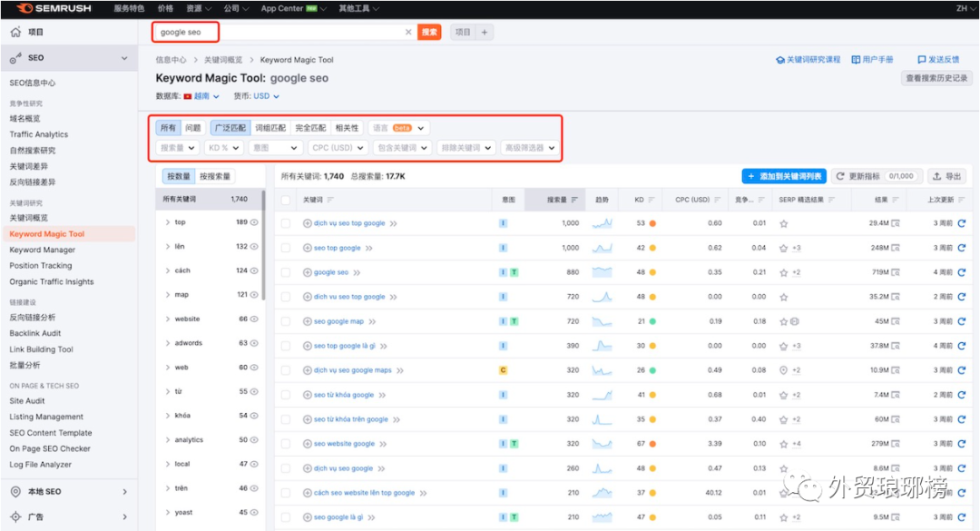980x531 pixels.
Task: Click the T intent badge on 'google seo'
Action: (x=514, y=272)
